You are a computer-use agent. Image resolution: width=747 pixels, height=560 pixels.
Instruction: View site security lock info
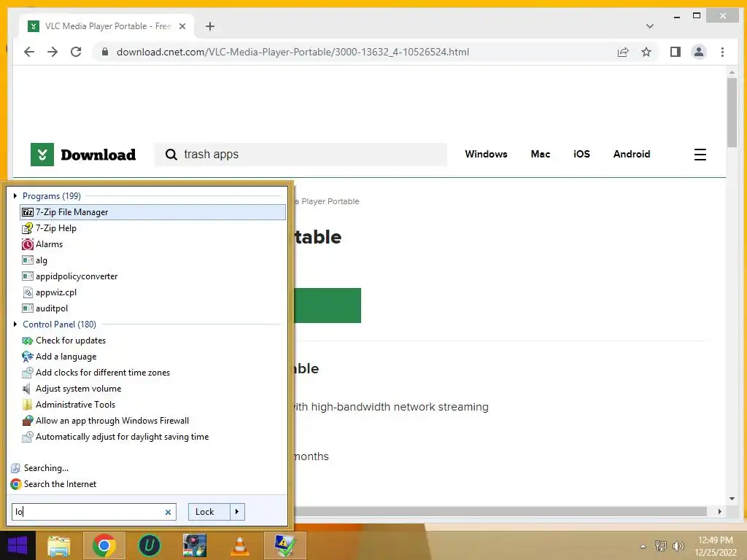coord(105,52)
